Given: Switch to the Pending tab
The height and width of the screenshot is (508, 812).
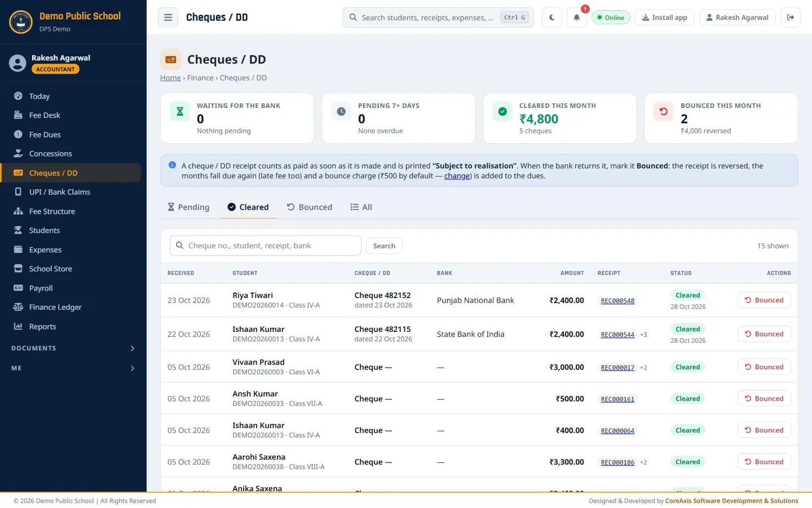Looking at the screenshot, I should [188, 207].
